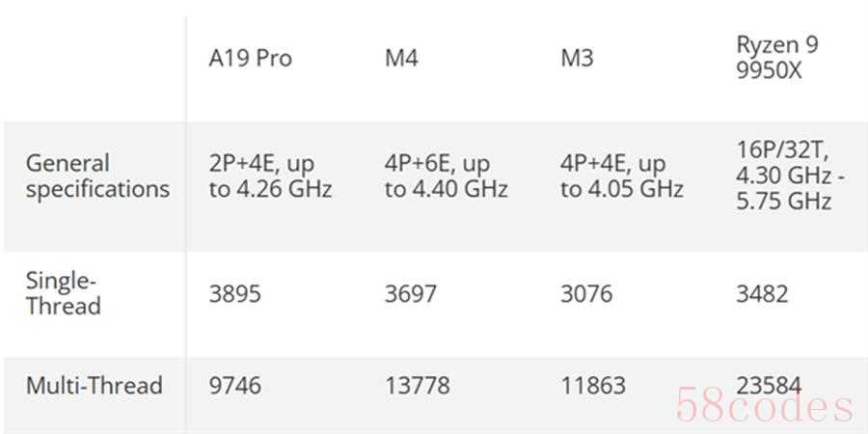The width and height of the screenshot is (868, 434).
Task: Click the multi-thread score 23584
Action: [x=768, y=386]
